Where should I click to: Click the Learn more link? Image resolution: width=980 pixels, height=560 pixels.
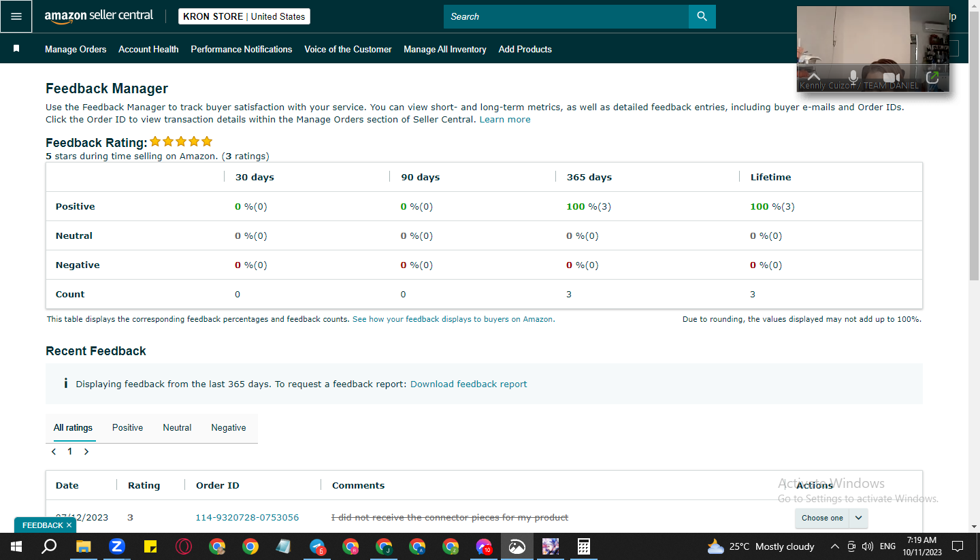[x=505, y=120]
